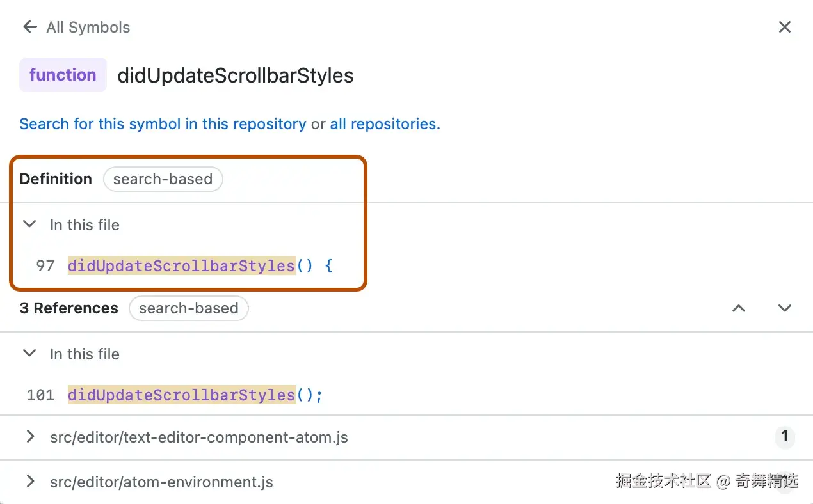Expand the text-editor-component-atom.js chevron
The width and height of the screenshot is (813, 504).
pyautogui.click(x=29, y=437)
